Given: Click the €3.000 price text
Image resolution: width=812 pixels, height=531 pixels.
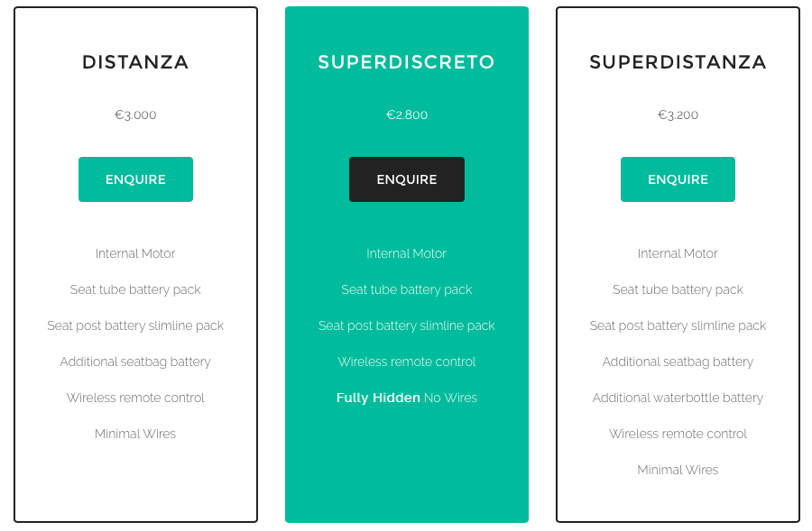Looking at the screenshot, I should click(x=135, y=114).
